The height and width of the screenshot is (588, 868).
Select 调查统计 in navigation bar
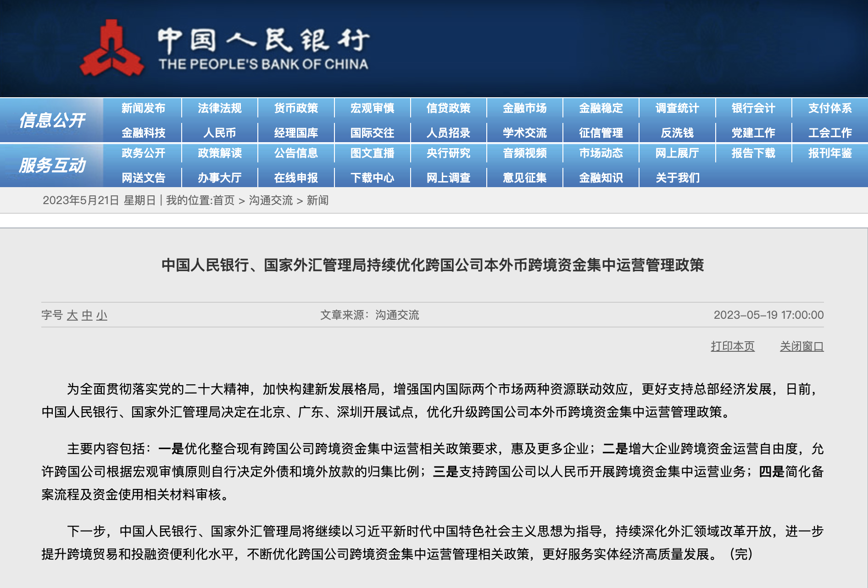pyautogui.click(x=677, y=108)
